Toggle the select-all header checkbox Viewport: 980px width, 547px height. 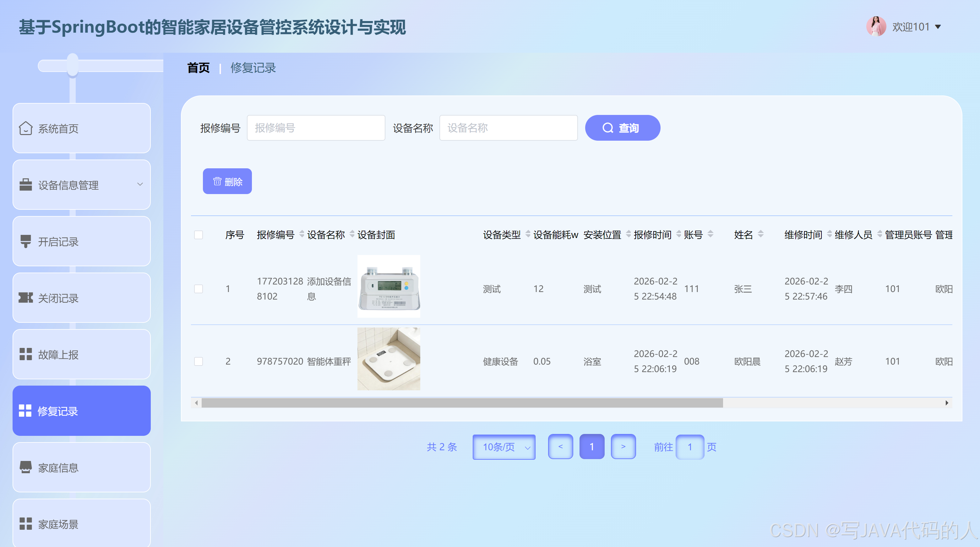[198, 235]
